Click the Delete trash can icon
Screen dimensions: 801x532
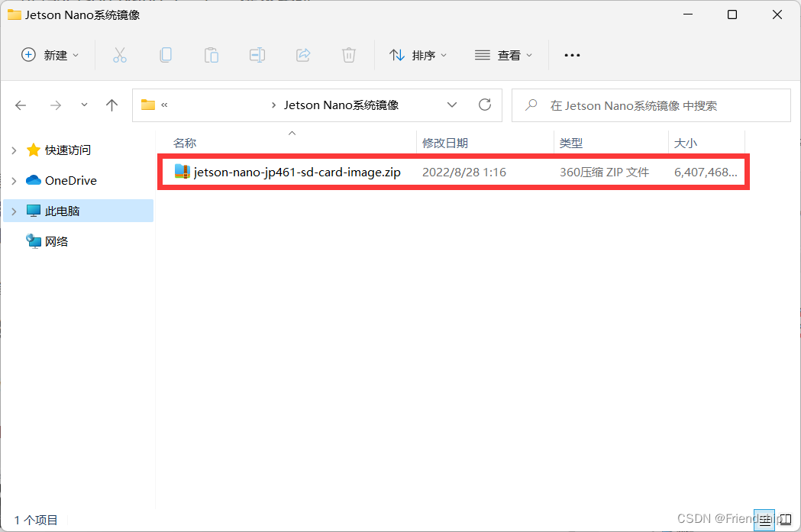[x=349, y=55]
